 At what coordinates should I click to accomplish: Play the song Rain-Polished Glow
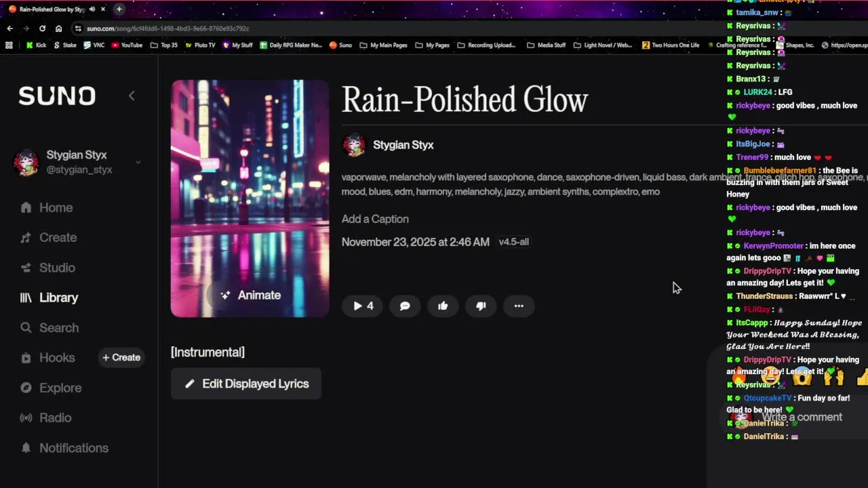tap(363, 306)
